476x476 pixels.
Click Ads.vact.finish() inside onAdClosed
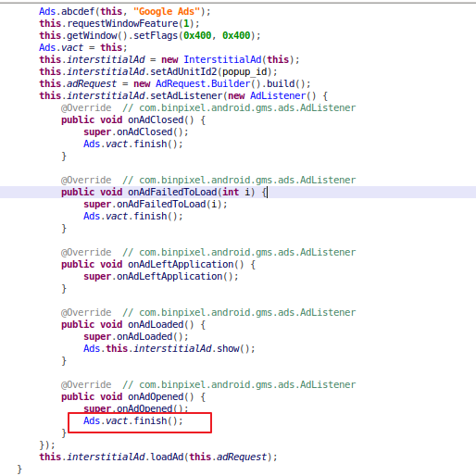[x=133, y=144]
